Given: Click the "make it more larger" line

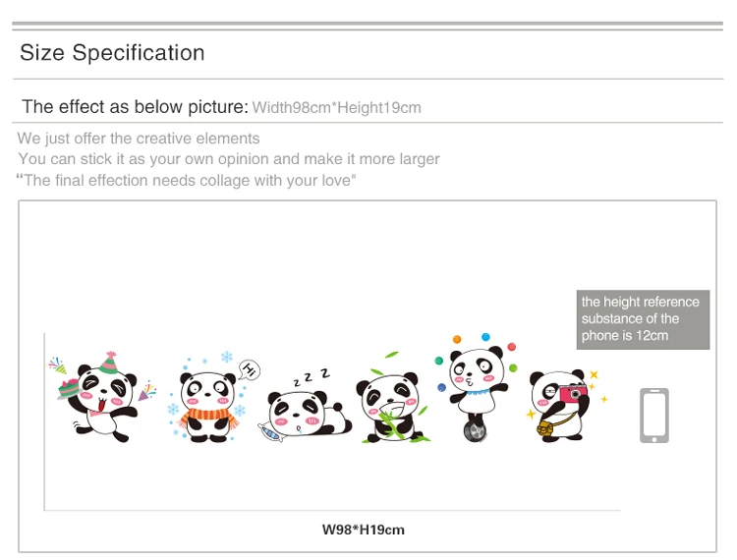Looking at the screenshot, I should coord(229,159).
